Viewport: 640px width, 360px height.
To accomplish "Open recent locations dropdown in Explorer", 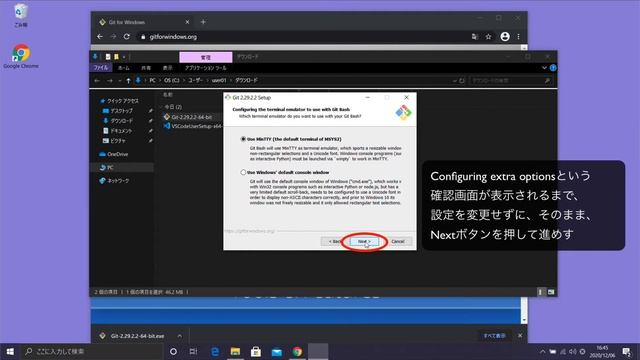I will pyautogui.click(x=120, y=81).
